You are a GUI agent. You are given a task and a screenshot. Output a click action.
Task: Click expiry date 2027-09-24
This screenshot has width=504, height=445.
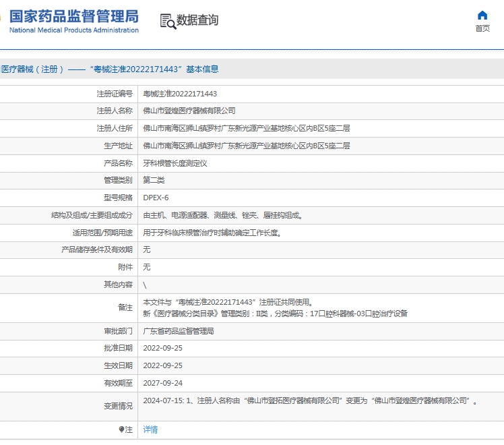[162, 383]
